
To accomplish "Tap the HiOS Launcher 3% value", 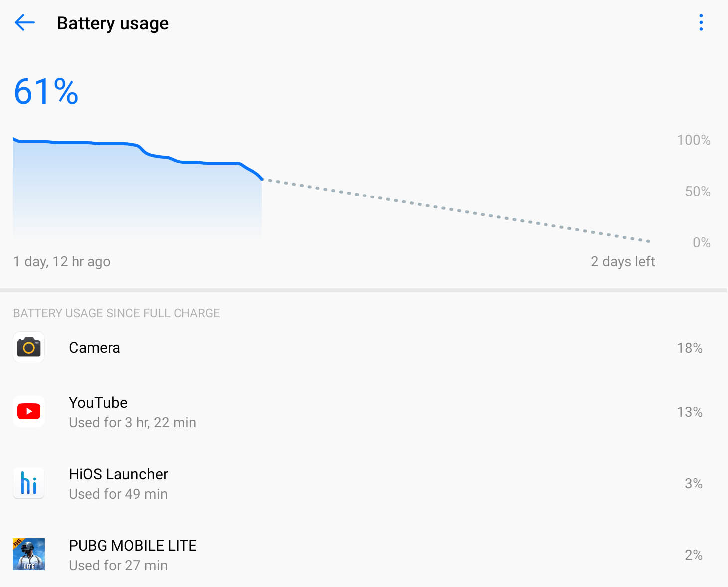I will tap(693, 483).
